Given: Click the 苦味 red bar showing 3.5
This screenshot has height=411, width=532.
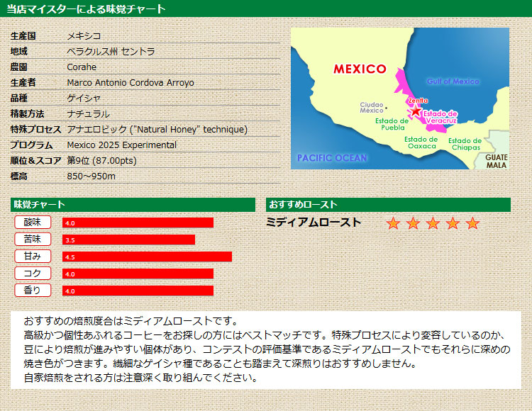Looking at the screenshot, I should coord(128,240).
